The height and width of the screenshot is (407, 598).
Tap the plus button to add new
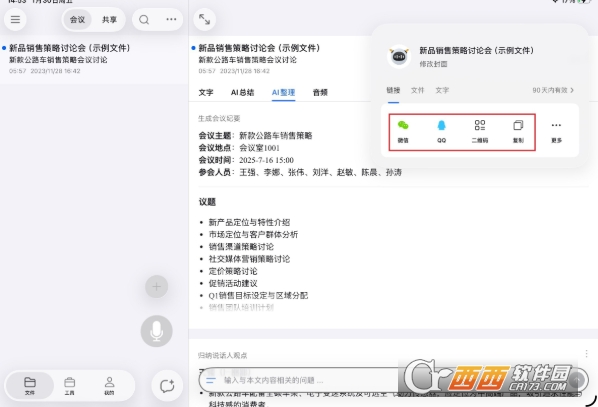tap(156, 287)
